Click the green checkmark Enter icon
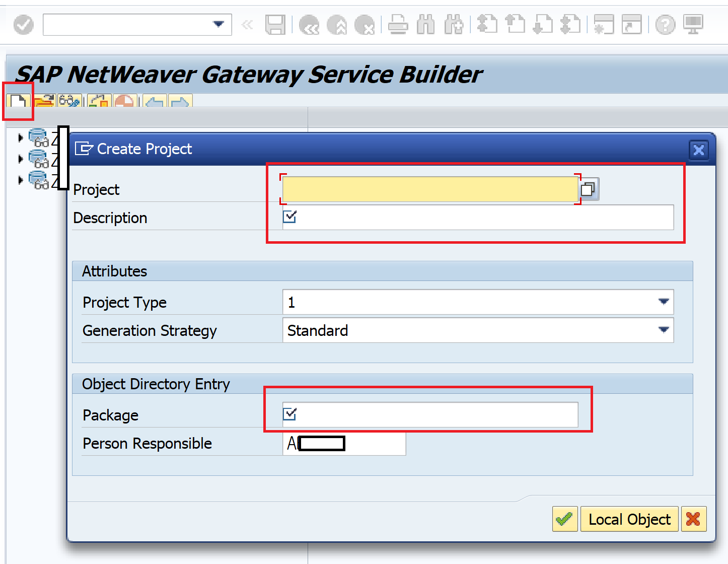This screenshot has height=564, width=728. coord(23,24)
